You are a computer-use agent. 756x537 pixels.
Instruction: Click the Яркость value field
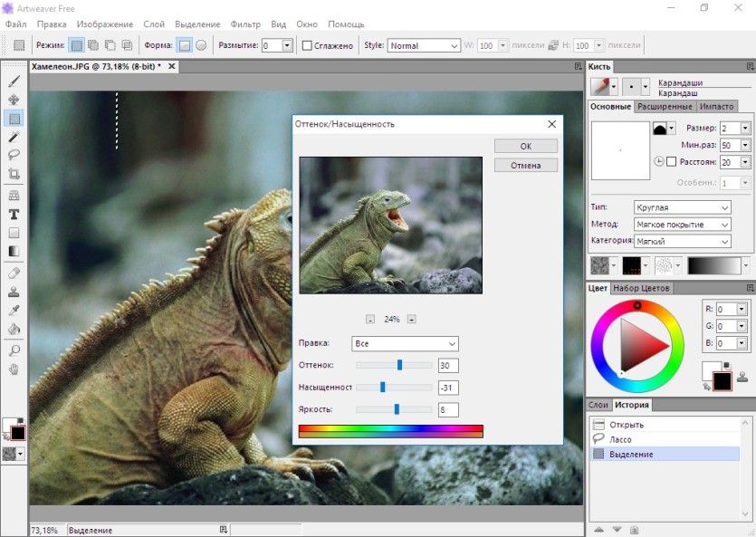coord(448,409)
